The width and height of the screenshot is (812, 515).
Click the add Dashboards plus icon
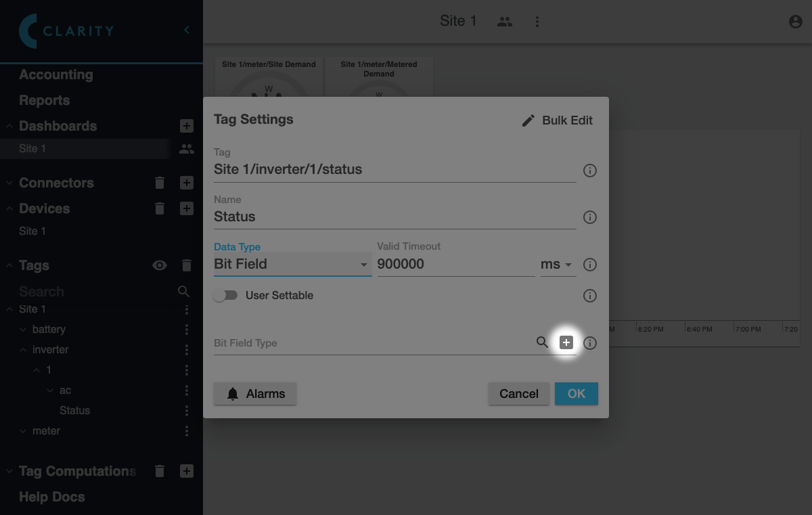click(187, 126)
